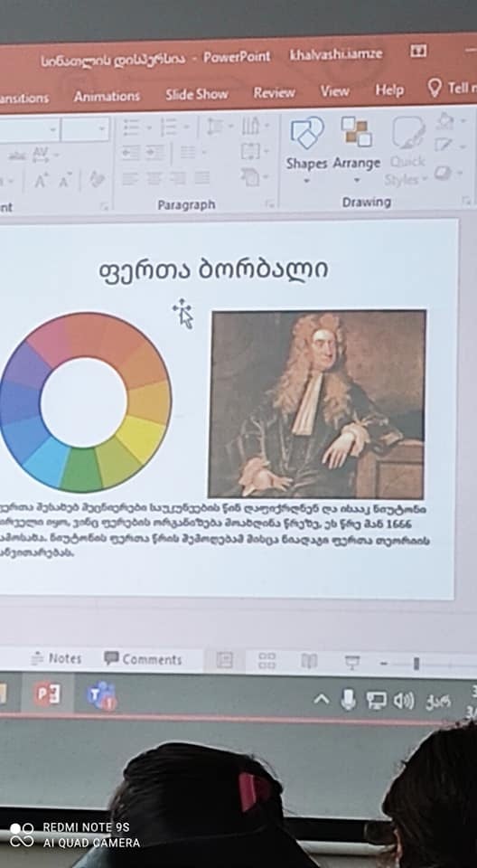Start Slide Show from status bar
Image resolution: width=477 pixels, height=868 pixels.
352,662
